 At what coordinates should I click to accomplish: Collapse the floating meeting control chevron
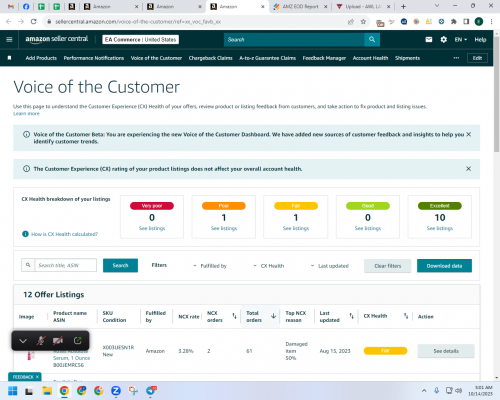[23, 341]
